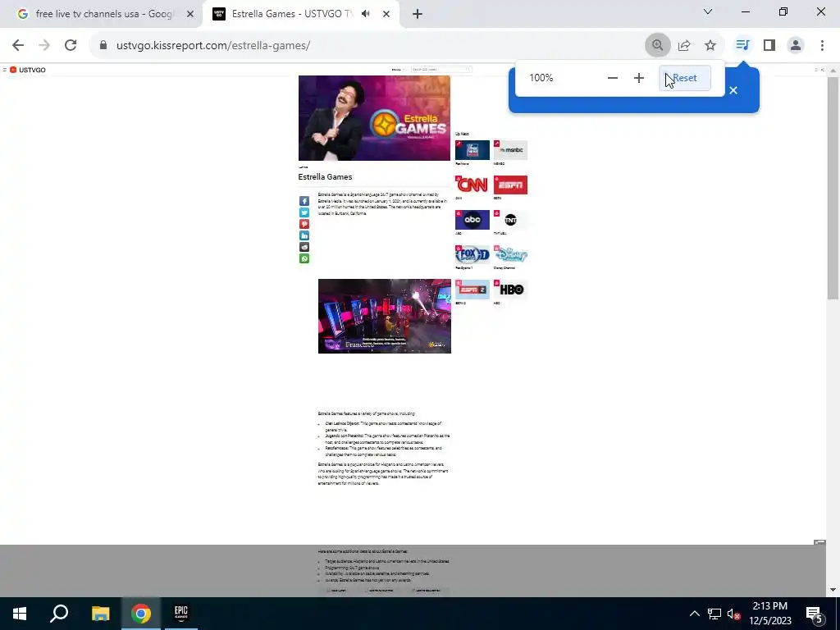
Task: Share this page using the share icon
Action: point(684,46)
